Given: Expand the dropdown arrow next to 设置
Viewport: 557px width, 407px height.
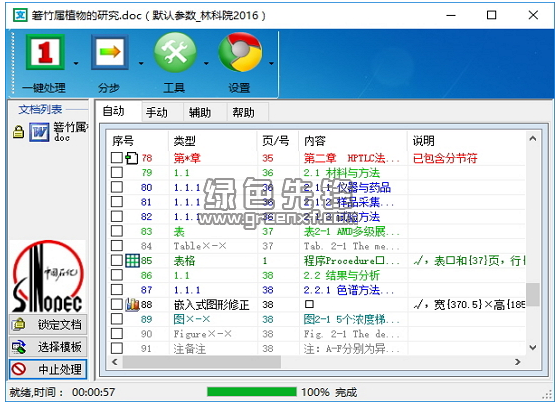Looking at the screenshot, I should tap(271, 64).
